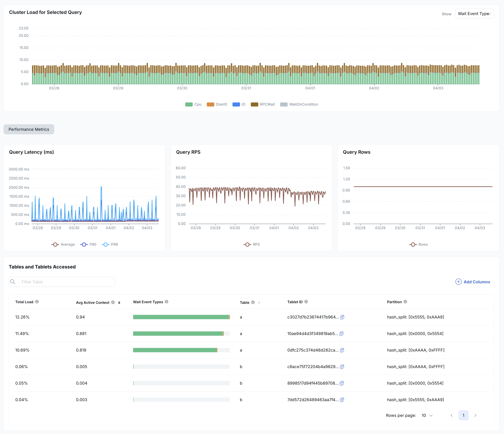Copy the tablet ID c8ace75f72204b4a9829
Viewport: 504px width, 434px height.
coord(342,367)
